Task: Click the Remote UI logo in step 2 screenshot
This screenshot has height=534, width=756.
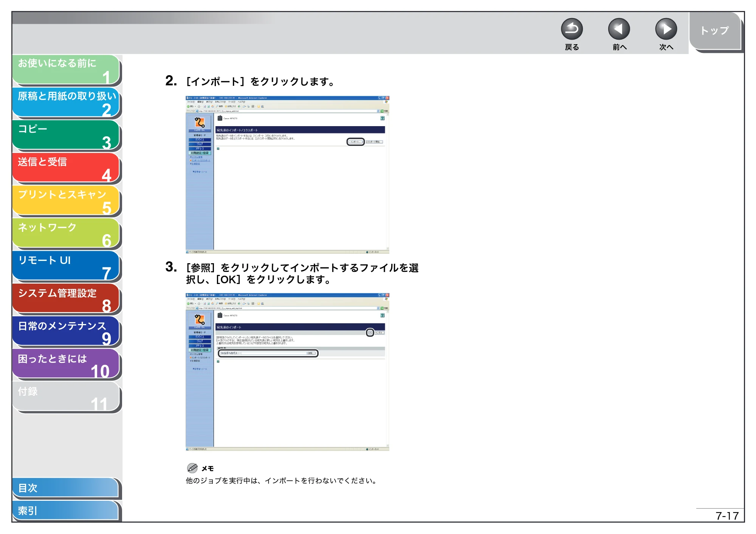Action: (x=200, y=123)
